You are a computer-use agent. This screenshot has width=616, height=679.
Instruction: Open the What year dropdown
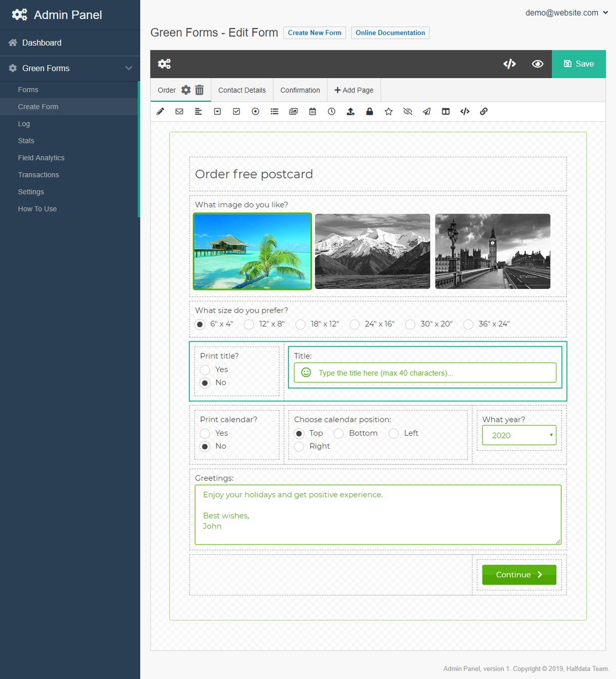(519, 435)
